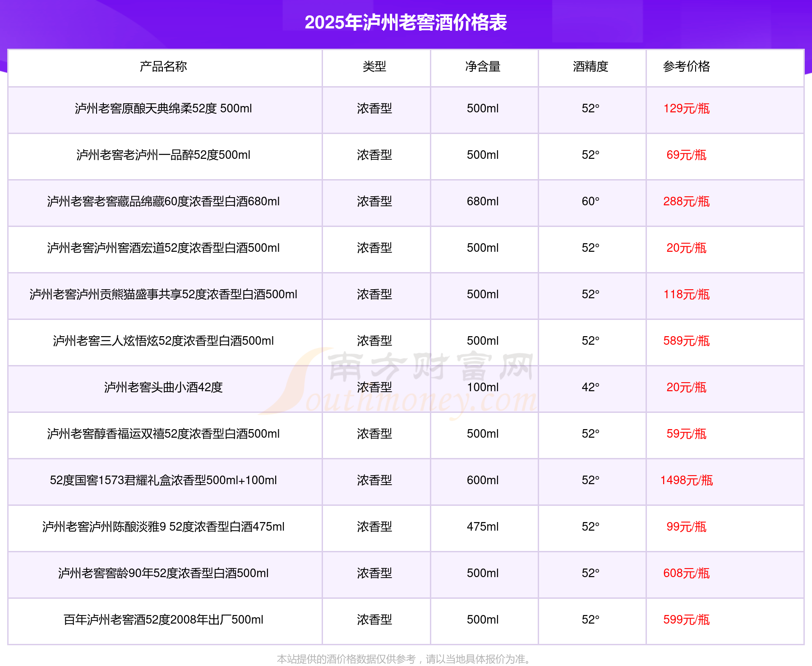Select "500ml" in the 熊猫盛事共享 row
The height and width of the screenshot is (666, 812).
(x=483, y=294)
